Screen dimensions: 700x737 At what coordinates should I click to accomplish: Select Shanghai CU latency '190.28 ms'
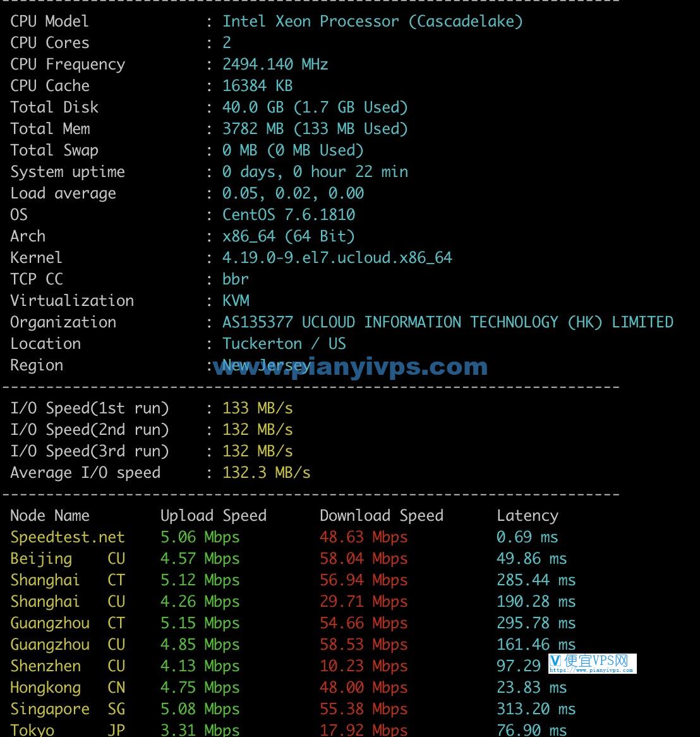(x=536, y=602)
